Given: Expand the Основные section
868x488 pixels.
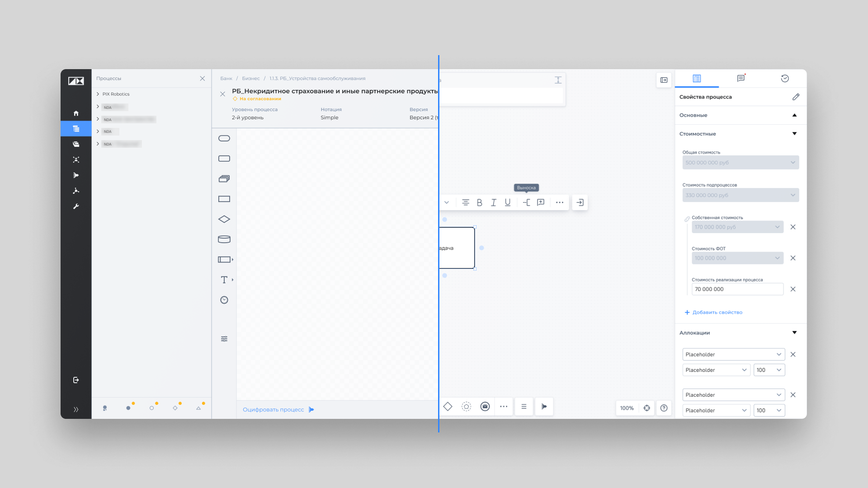Looking at the screenshot, I should [x=741, y=115].
